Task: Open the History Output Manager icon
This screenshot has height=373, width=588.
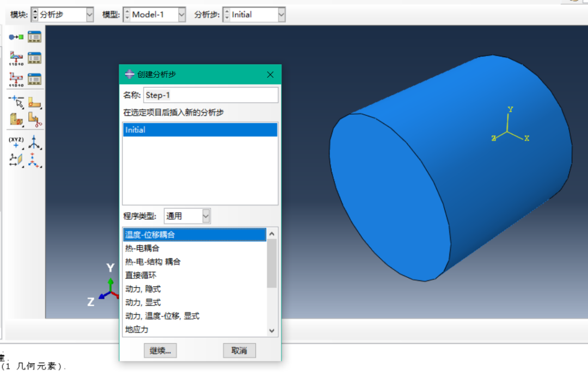Action: tap(35, 79)
